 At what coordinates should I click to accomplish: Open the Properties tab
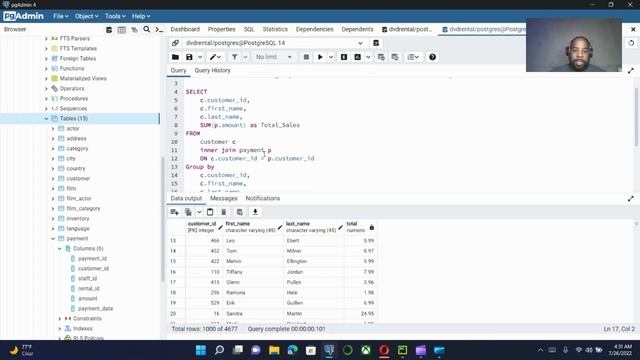point(221,29)
